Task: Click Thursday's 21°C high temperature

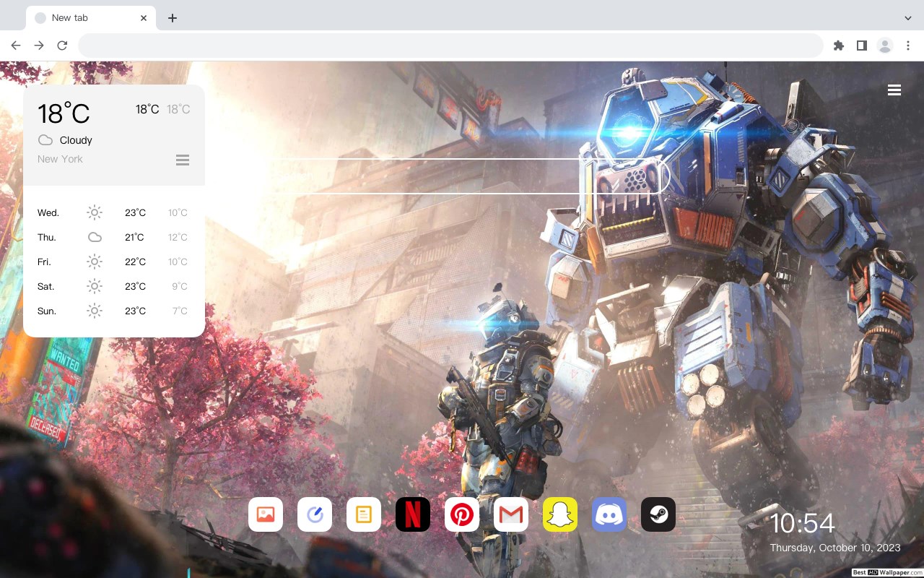Action: coord(134,237)
